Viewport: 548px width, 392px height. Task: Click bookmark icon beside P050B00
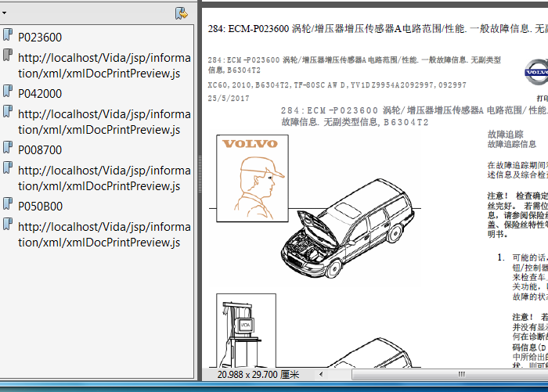tap(8, 203)
